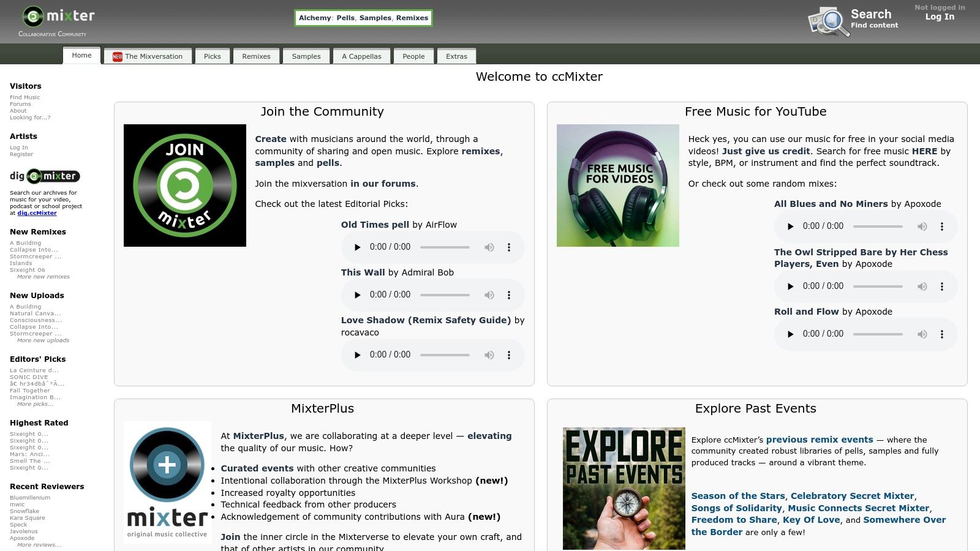980x551 pixels.
Task: Open Songs of Solidarity event link
Action: coord(737,508)
